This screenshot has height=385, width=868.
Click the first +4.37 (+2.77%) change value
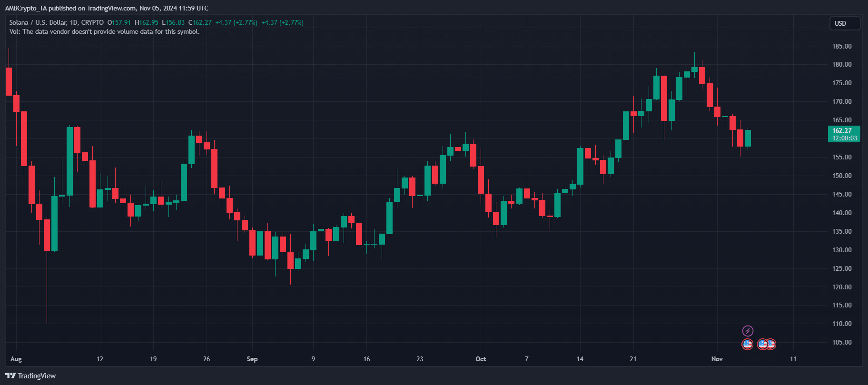coord(237,22)
